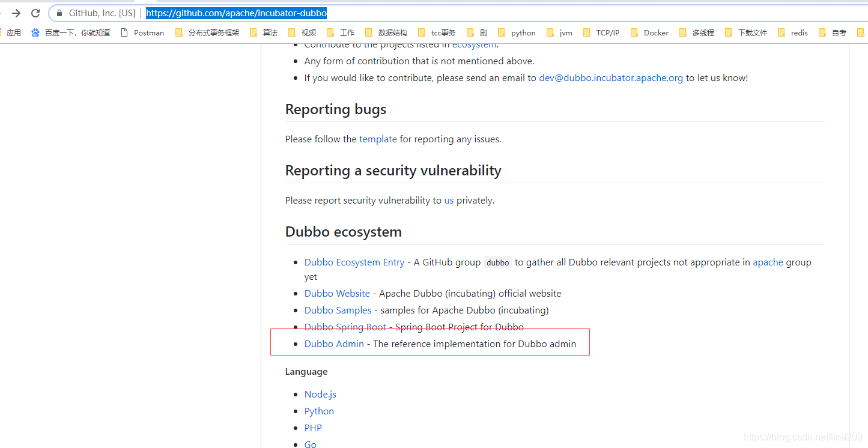
Task: Open the 数据结构 bookmark folder
Action: (386, 33)
